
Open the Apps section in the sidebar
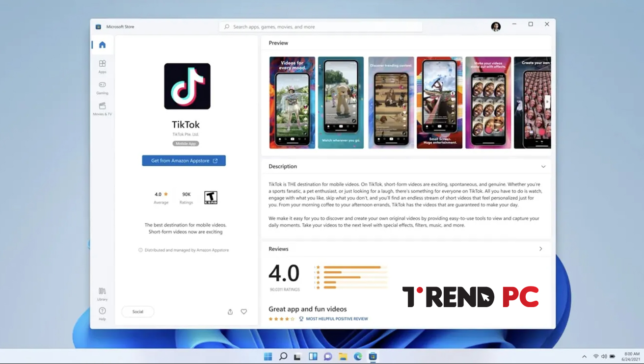[102, 67]
